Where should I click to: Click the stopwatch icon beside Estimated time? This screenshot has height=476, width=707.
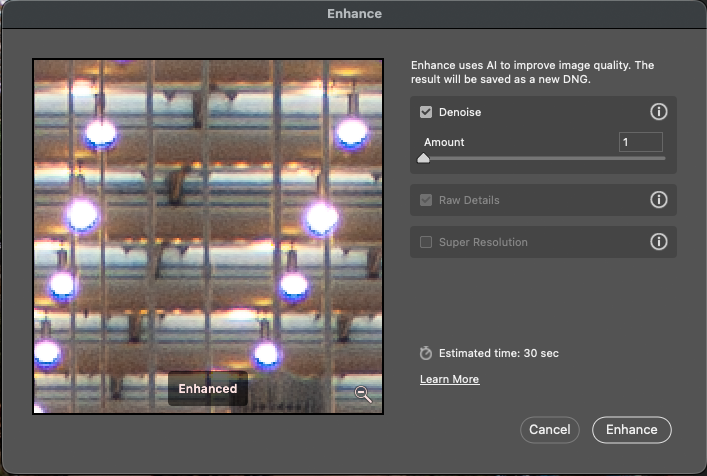pos(426,353)
